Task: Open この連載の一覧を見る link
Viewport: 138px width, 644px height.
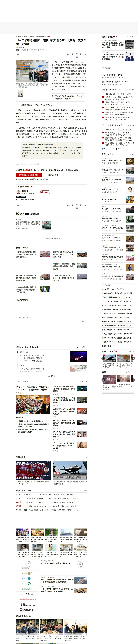Action: 52,238
